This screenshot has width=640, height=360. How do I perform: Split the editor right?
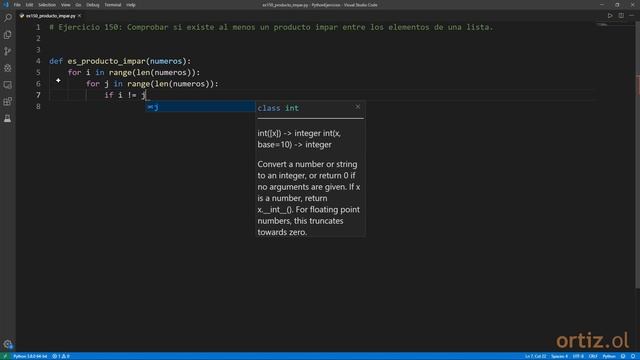tap(621, 16)
